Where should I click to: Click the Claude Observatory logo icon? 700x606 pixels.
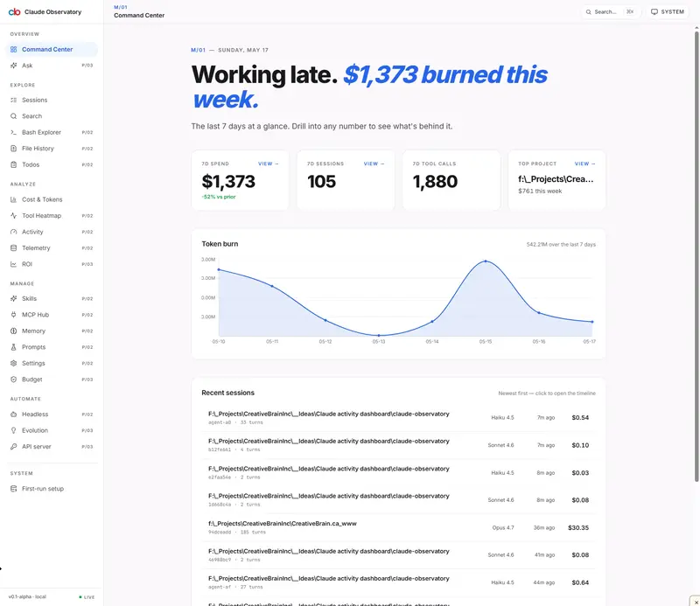(x=14, y=12)
